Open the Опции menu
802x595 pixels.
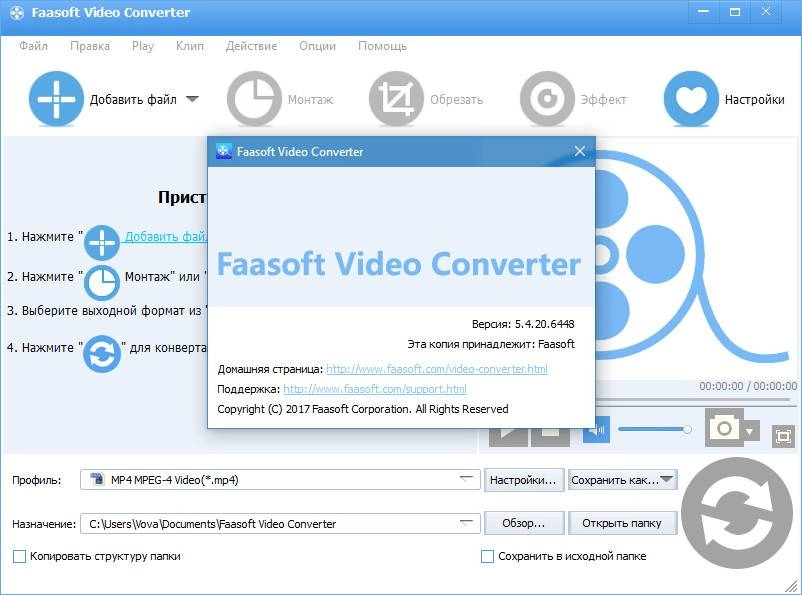[x=317, y=46]
